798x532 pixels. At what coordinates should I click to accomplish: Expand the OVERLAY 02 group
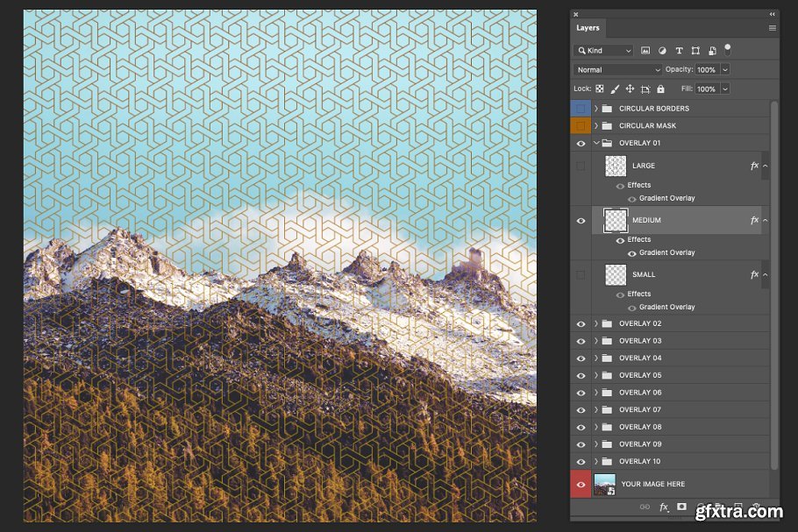[x=595, y=323]
